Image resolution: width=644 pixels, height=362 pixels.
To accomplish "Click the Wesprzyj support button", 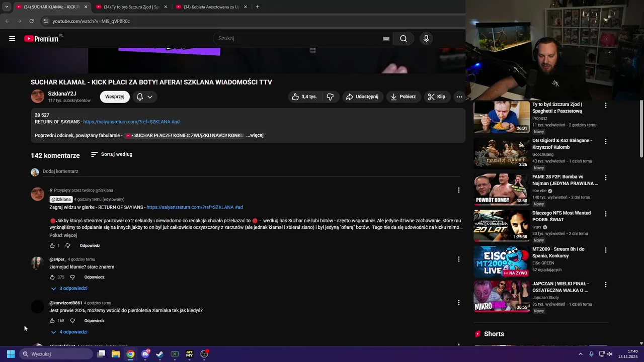I will pyautogui.click(x=115, y=97).
